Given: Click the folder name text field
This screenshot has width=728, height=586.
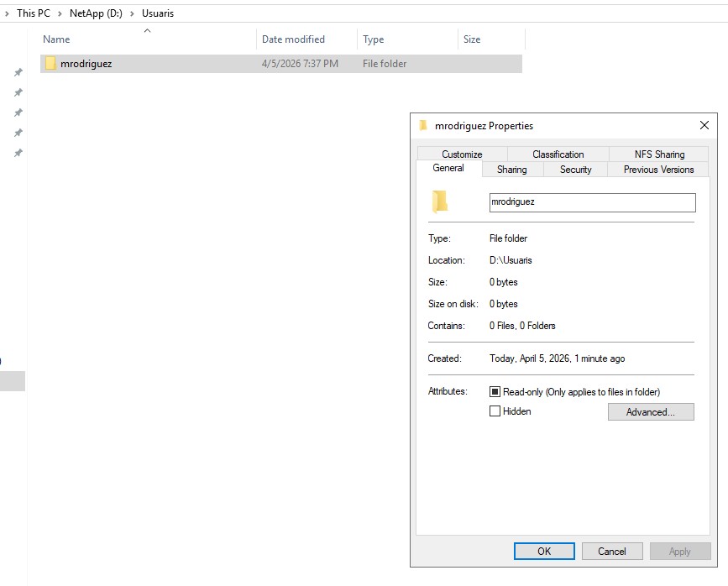Looking at the screenshot, I should pos(592,202).
